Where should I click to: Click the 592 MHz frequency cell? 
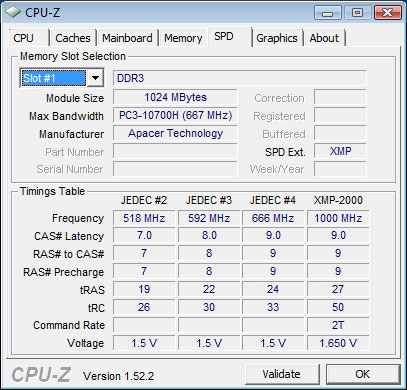tap(209, 218)
